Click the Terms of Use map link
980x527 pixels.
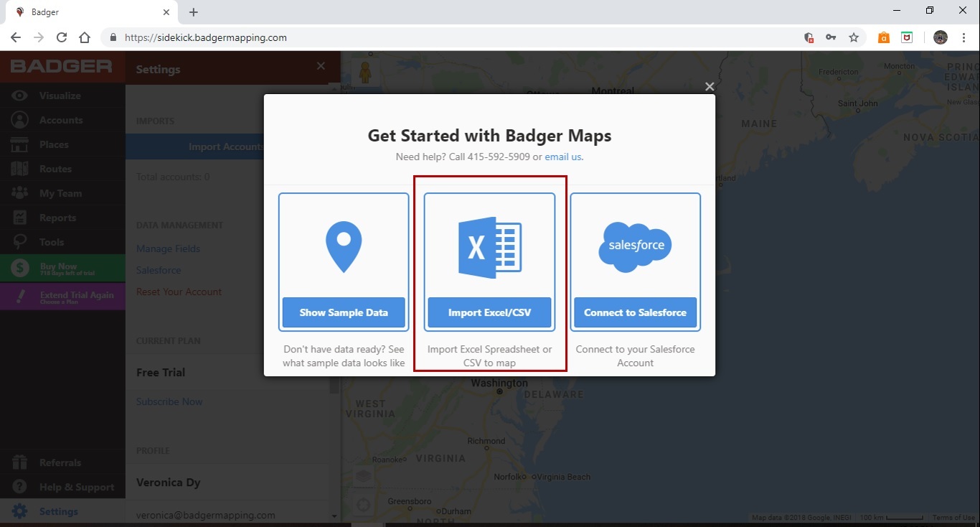pos(953,518)
